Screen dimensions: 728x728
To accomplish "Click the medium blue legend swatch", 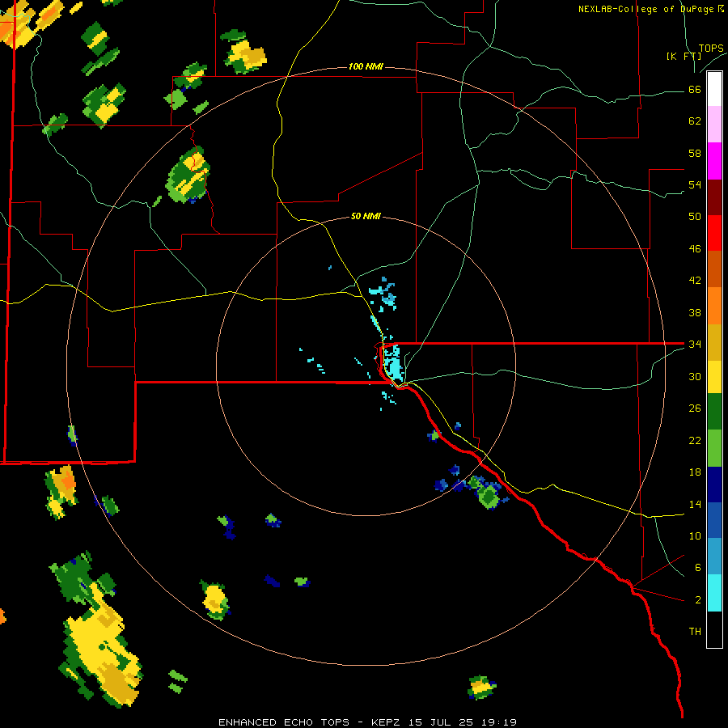I will coord(714,520).
